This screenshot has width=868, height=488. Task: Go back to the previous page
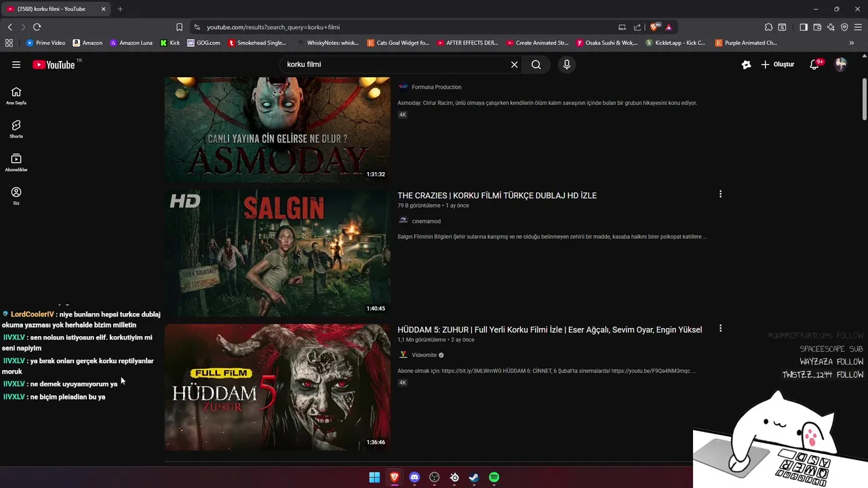(x=9, y=27)
